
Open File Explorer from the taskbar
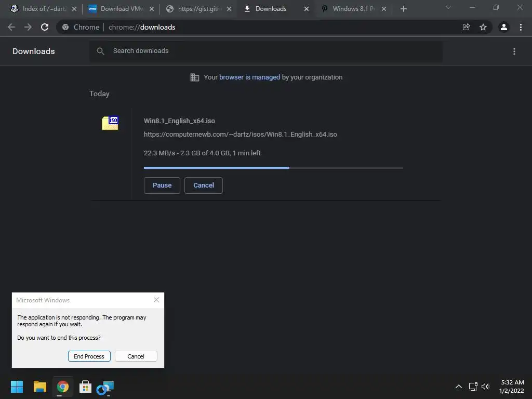click(39, 387)
